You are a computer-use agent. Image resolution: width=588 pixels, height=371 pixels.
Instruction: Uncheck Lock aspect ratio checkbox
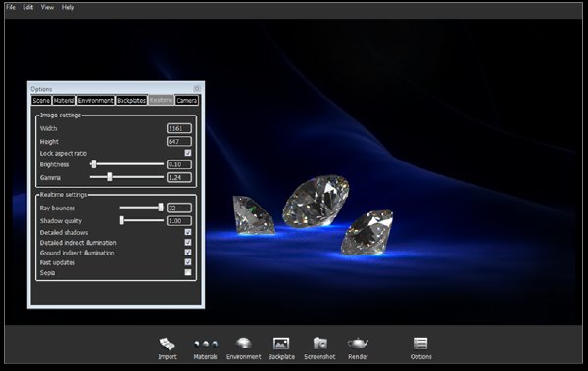(x=188, y=153)
